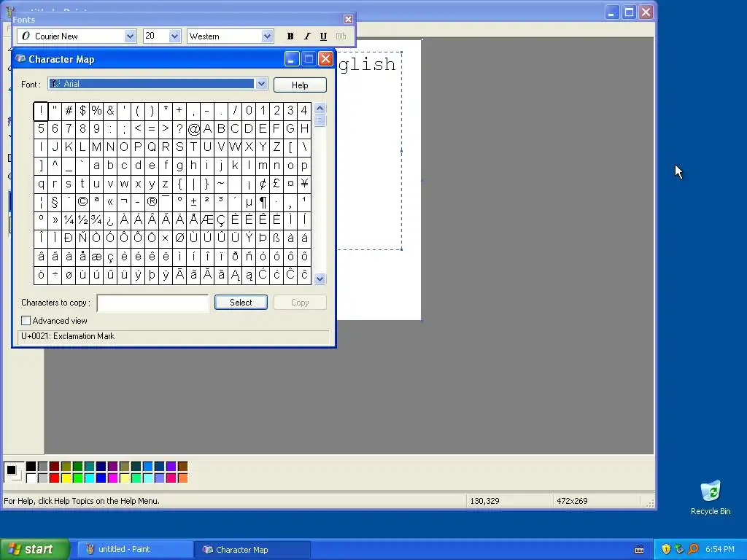The image size is (747, 560).
Task: Pick the orange palette color
Action: click(x=182, y=478)
